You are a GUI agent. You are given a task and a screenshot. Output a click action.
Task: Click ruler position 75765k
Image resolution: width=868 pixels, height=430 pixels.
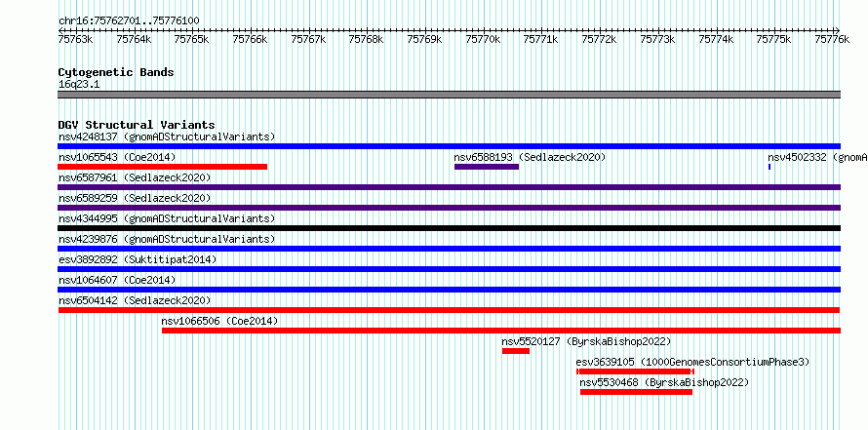(191, 39)
